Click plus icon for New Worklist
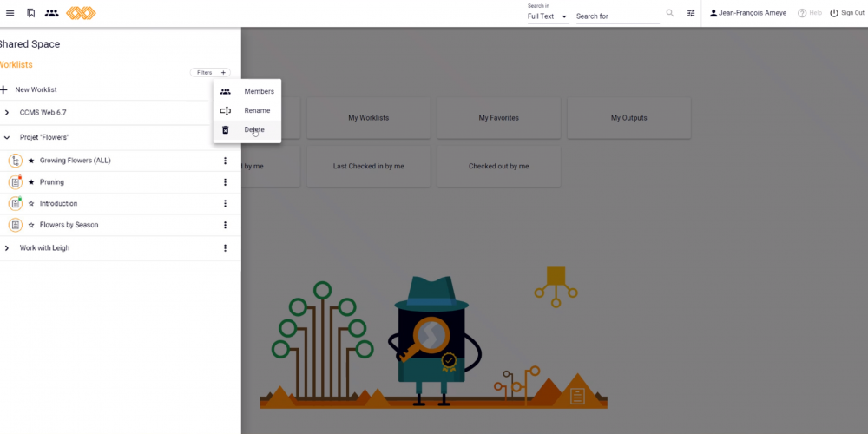The width and height of the screenshot is (868, 434). click(3, 89)
